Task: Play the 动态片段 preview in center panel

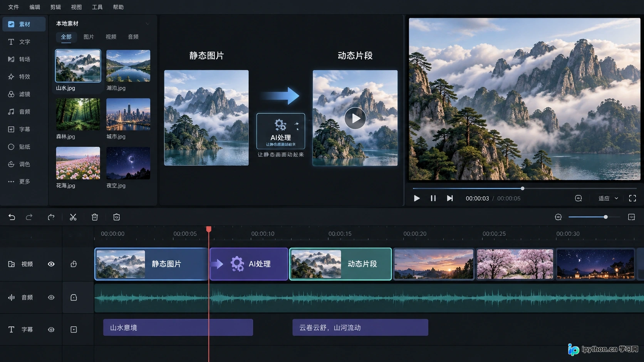Action: point(355,118)
